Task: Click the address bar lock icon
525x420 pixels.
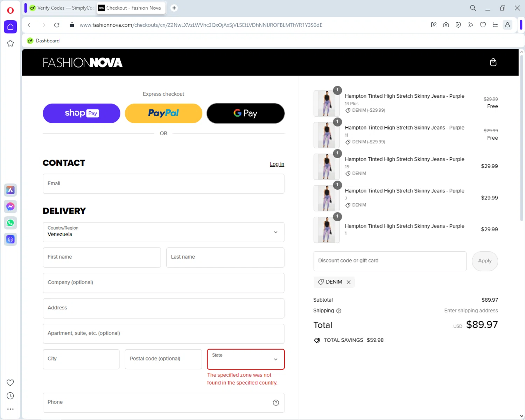Action: point(72,25)
